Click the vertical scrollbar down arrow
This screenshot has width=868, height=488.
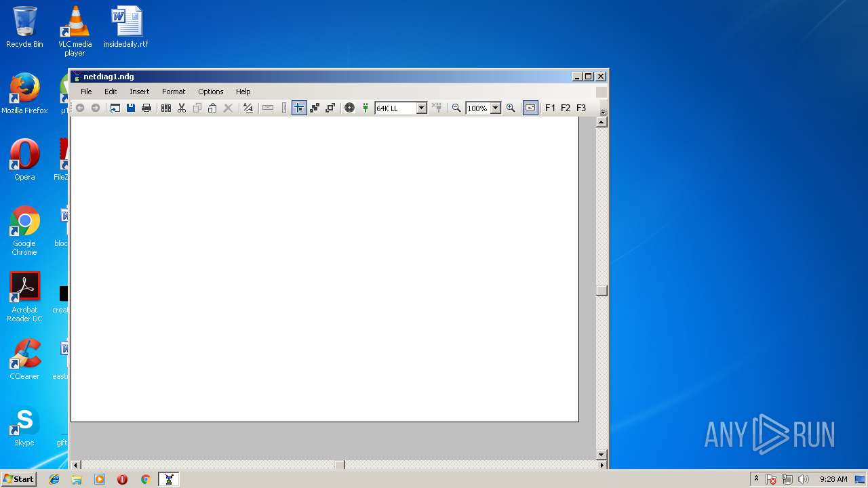601,454
